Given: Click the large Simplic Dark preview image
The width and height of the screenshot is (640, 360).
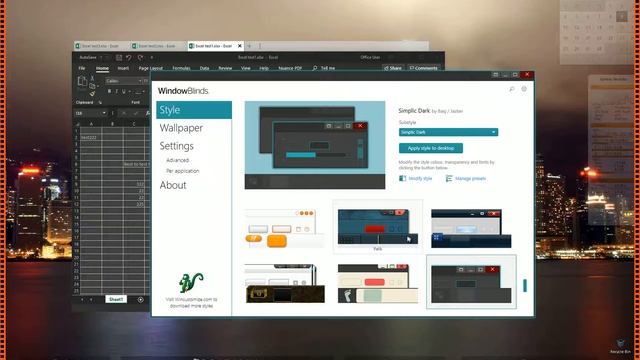Looking at the screenshot, I should [x=315, y=145].
